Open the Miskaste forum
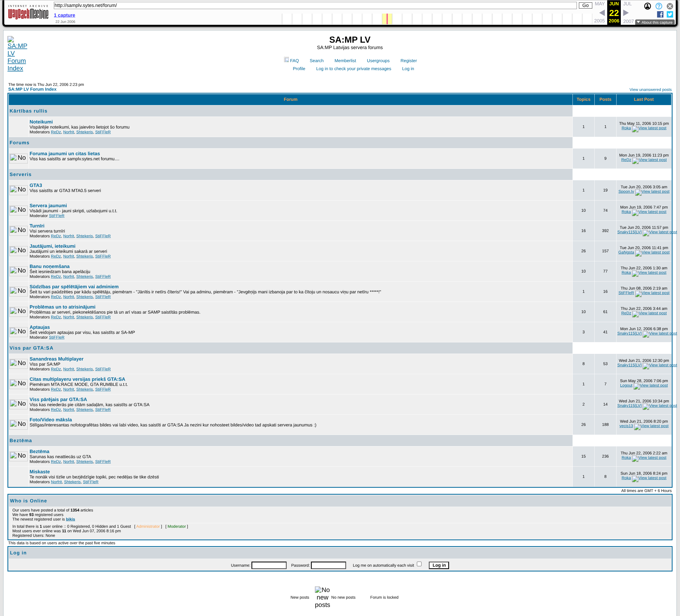Viewport: 680px width, 616px height. point(39,472)
